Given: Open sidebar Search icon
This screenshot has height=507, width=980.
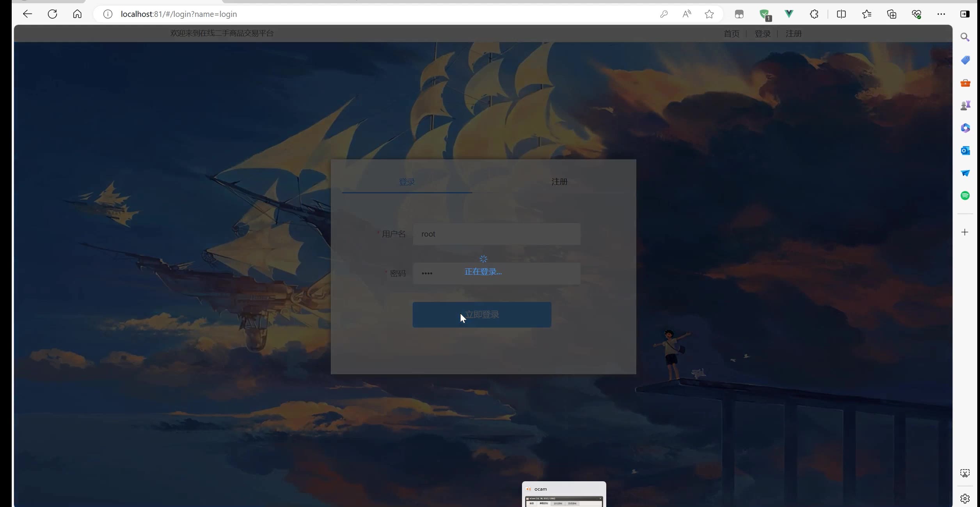Looking at the screenshot, I should point(965,37).
